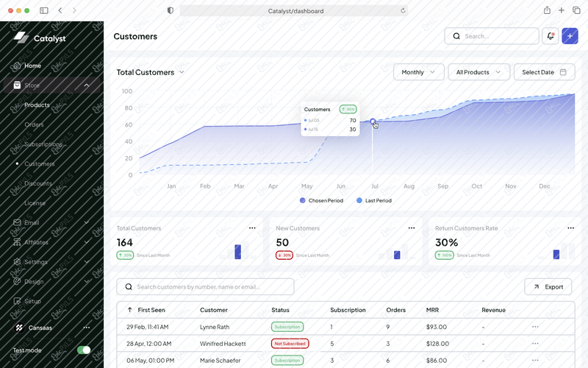Screen dimensions: 588x368
Task: Collapse the Store section chevron
Action: (87, 85)
